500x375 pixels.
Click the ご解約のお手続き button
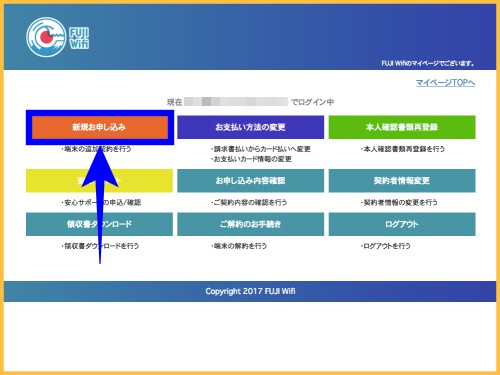click(250, 224)
